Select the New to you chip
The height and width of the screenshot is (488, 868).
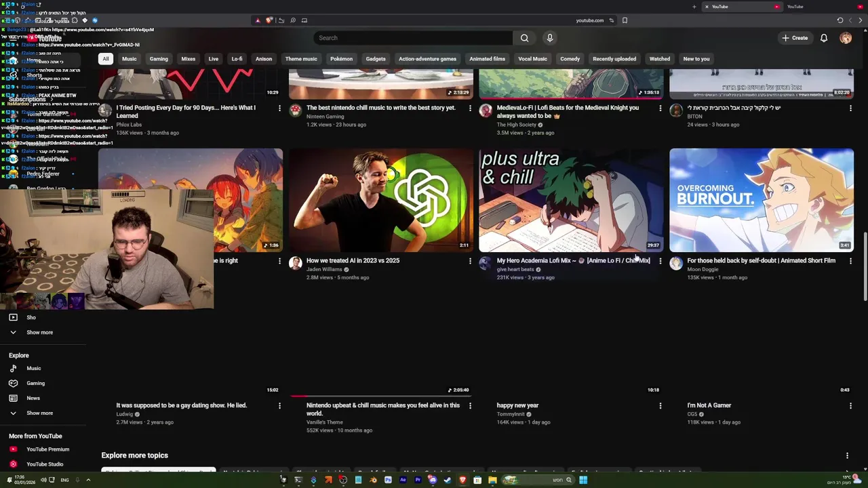696,59
